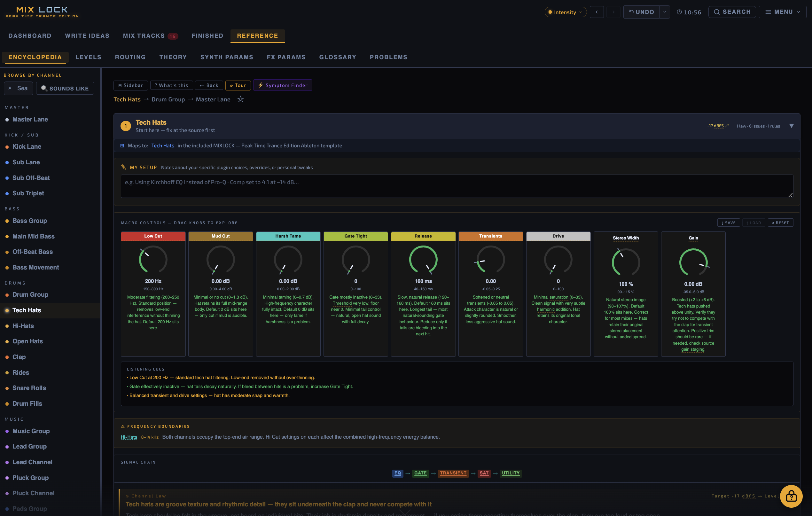The height and width of the screenshot is (516, 812).
Task: Start the Tour button
Action: 238,85
